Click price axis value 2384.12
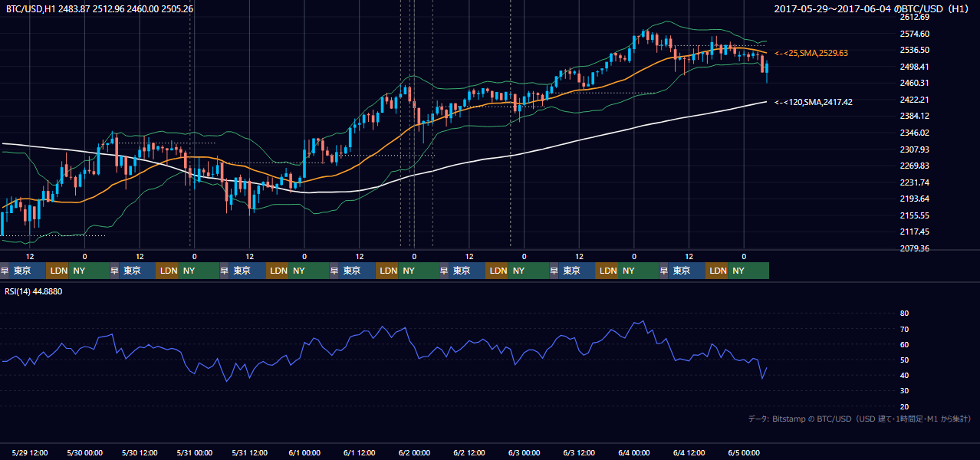980x460 pixels. (914, 116)
